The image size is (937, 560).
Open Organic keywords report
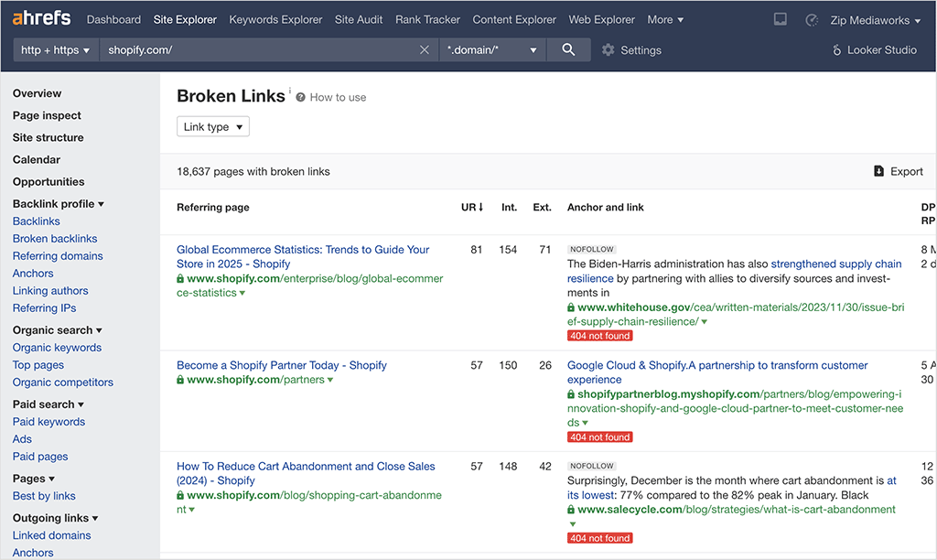point(58,347)
